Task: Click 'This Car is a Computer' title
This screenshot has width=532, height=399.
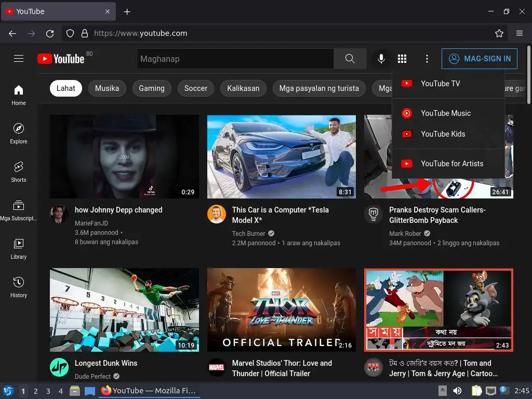Action: point(280,215)
